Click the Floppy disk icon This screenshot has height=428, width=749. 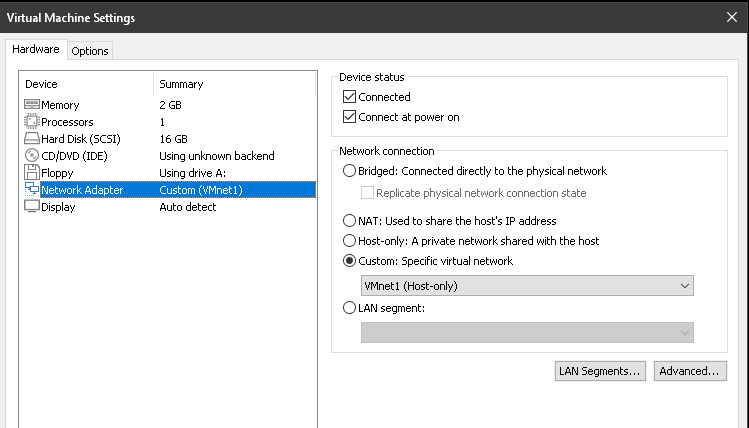point(32,172)
